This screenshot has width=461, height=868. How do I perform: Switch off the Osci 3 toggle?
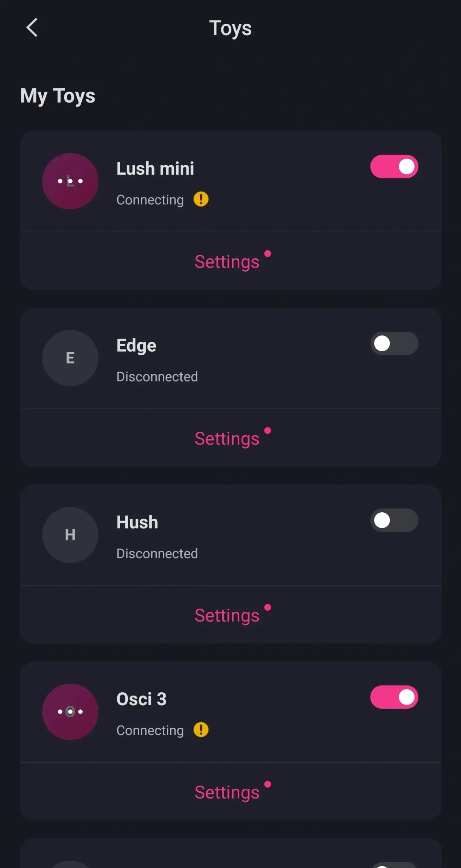[394, 697]
